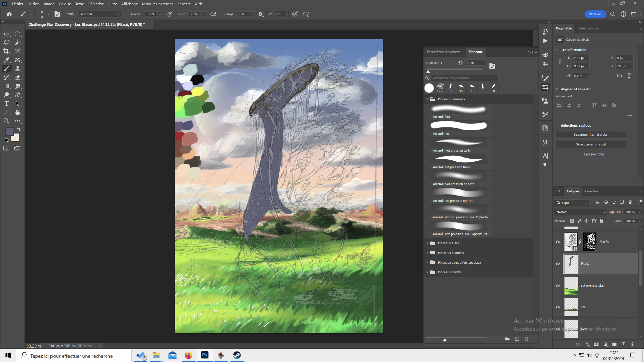Select the Lasso tool
This screenshot has height=362, width=644.
pos(6,42)
